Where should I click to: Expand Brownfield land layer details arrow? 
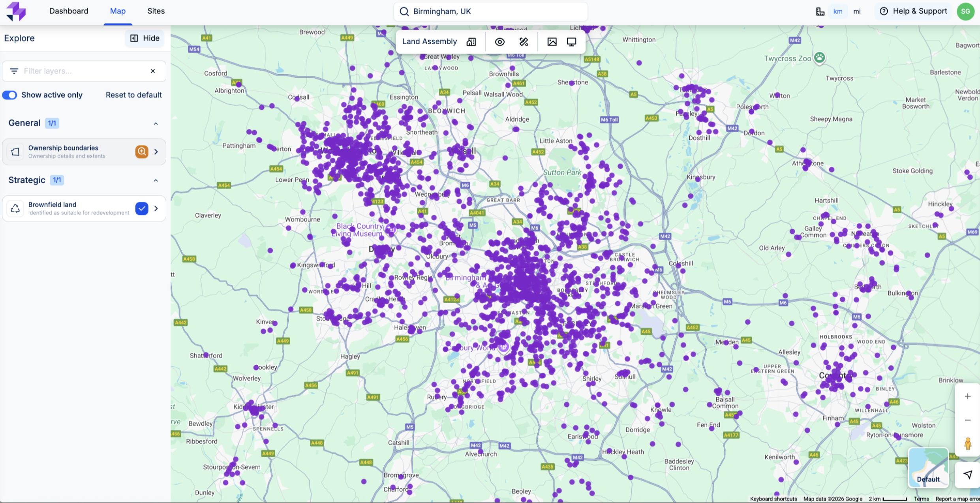click(x=156, y=208)
